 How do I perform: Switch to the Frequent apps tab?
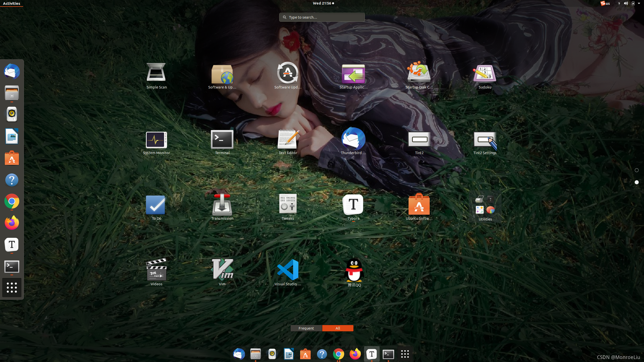(x=306, y=328)
